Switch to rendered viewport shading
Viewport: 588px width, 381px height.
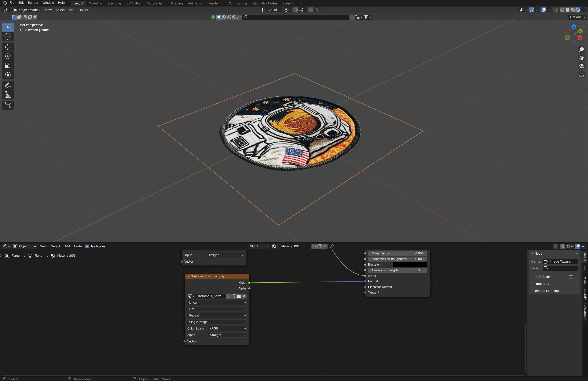click(x=578, y=10)
